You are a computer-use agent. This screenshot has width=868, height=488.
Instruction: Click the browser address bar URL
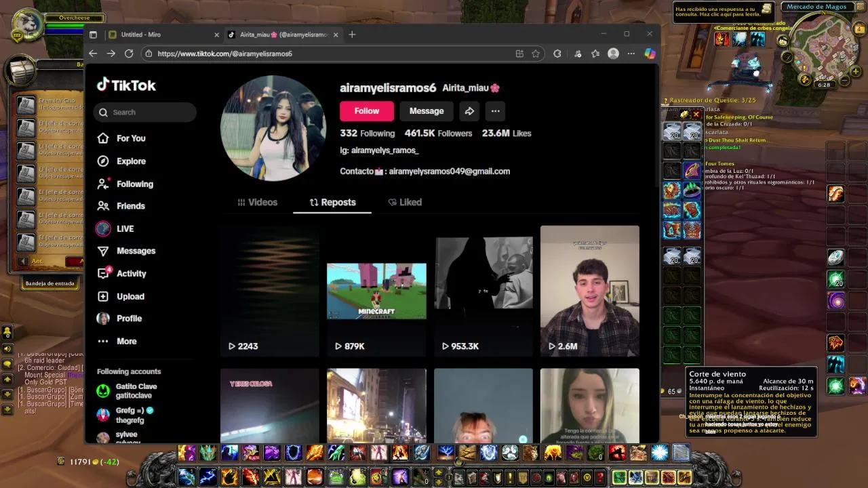click(224, 54)
